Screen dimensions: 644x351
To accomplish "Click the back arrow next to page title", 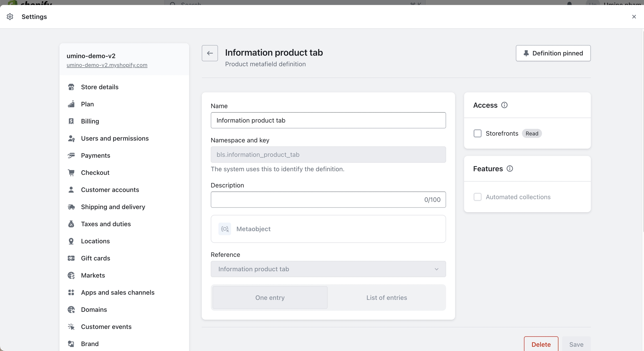I will click(210, 53).
